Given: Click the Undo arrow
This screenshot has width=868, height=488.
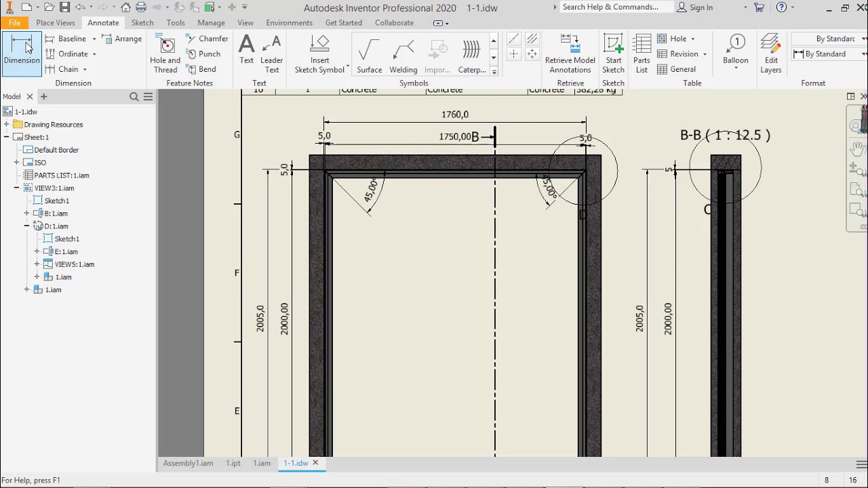Looking at the screenshot, I should tap(80, 7).
